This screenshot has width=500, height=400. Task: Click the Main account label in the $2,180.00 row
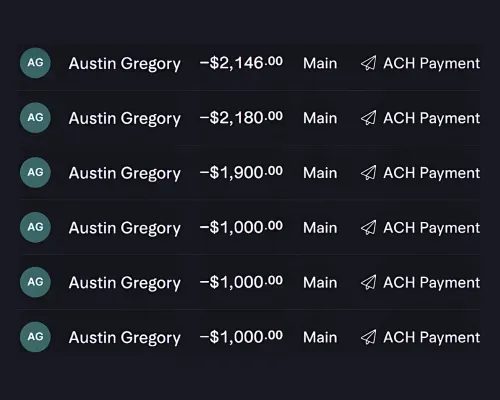click(320, 118)
